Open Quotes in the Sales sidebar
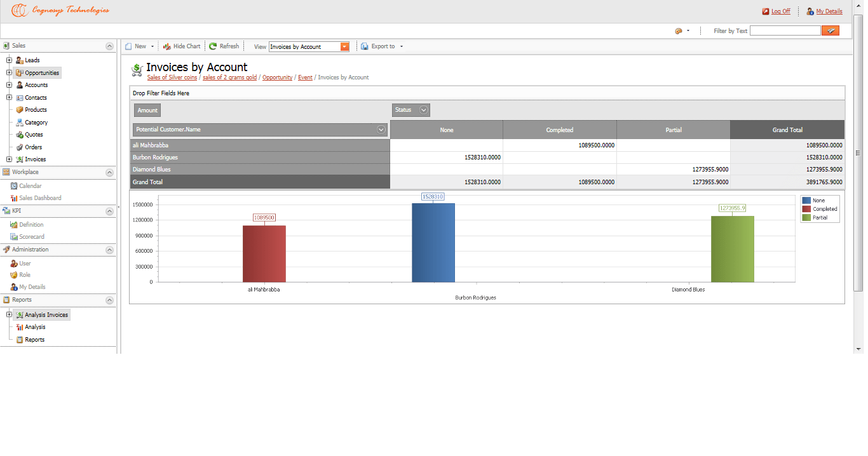Image resolution: width=868 pixels, height=456 pixels. click(34, 135)
